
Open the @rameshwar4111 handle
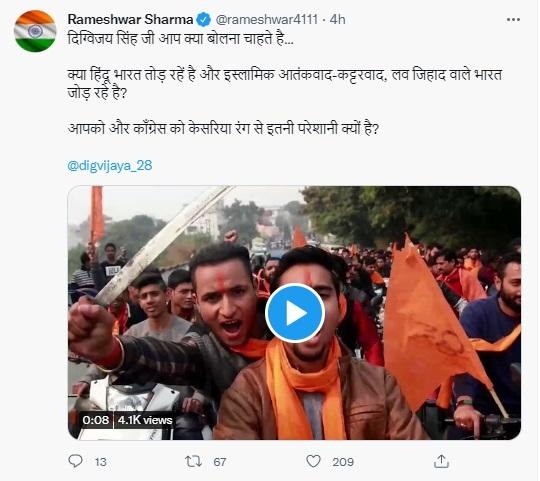(267, 20)
